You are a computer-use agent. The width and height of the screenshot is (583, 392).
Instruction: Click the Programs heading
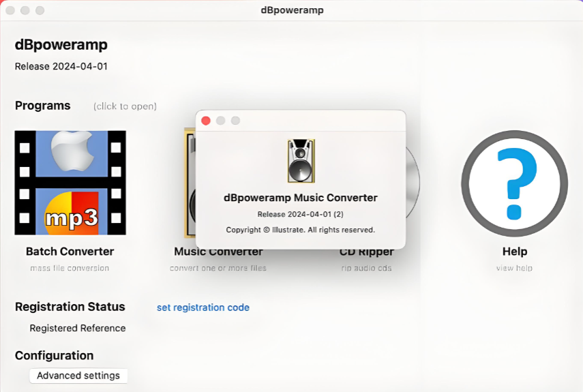point(43,106)
